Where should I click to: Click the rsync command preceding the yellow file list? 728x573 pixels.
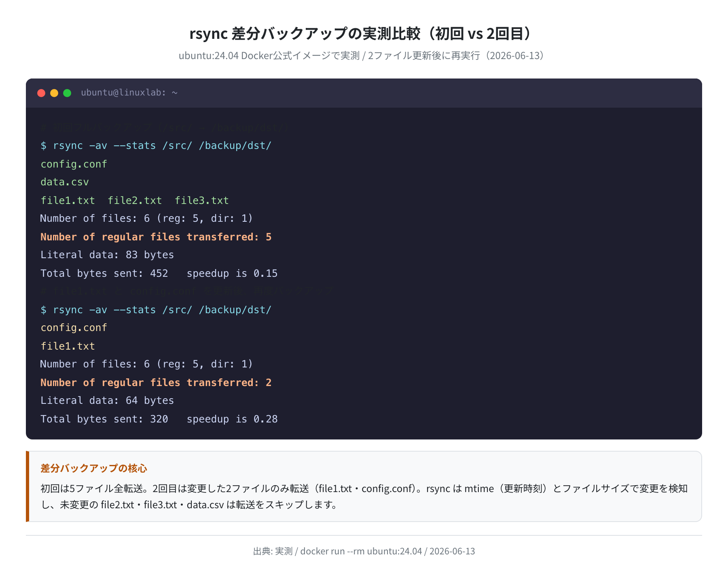point(156,310)
